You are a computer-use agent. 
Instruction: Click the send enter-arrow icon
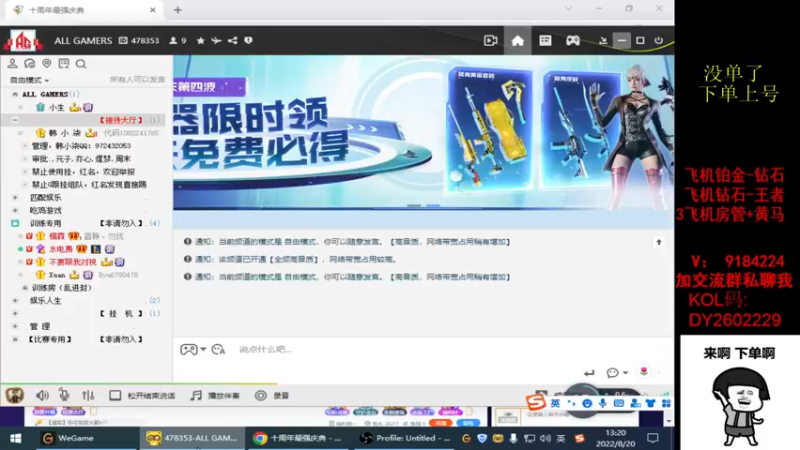[589, 373]
